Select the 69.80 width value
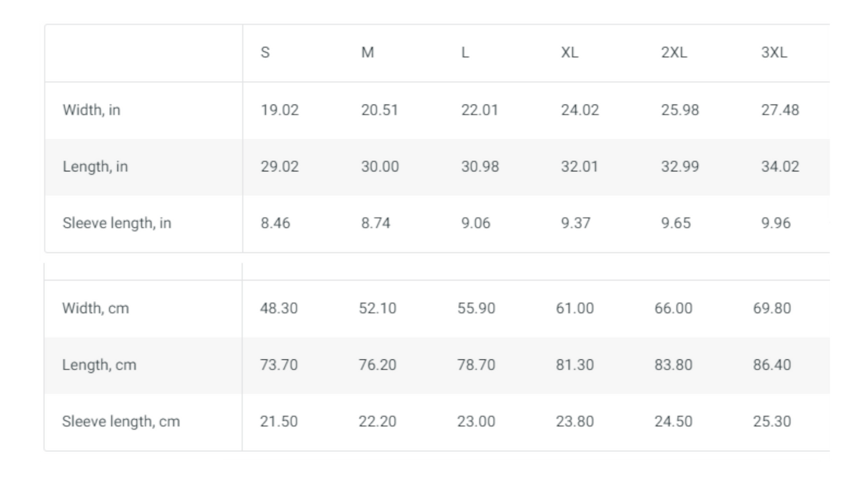This screenshot has height=487, width=868. coord(772,308)
